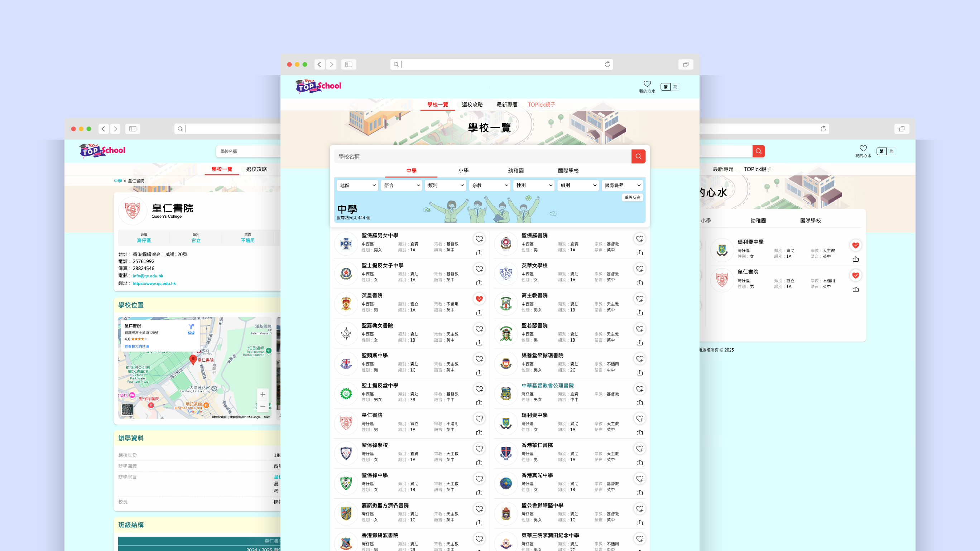Open the 地區 filter dropdown
Image resolution: width=980 pixels, height=551 pixels.
pos(357,185)
